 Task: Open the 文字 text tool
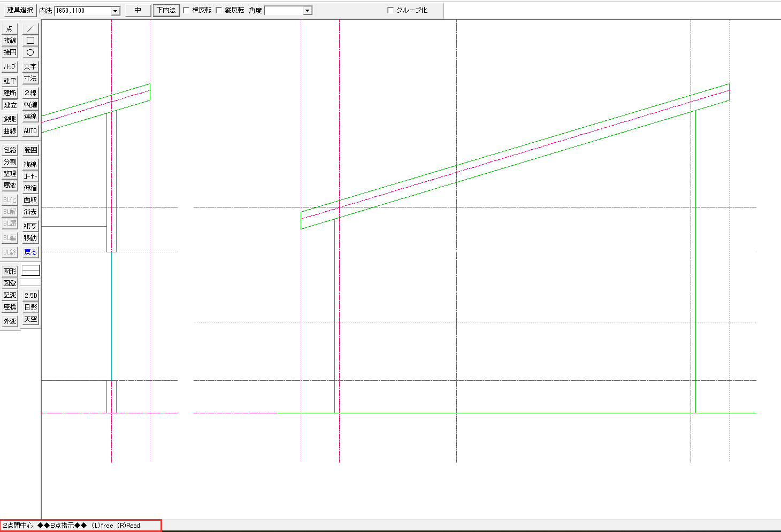pyautogui.click(x=30, y=67)
